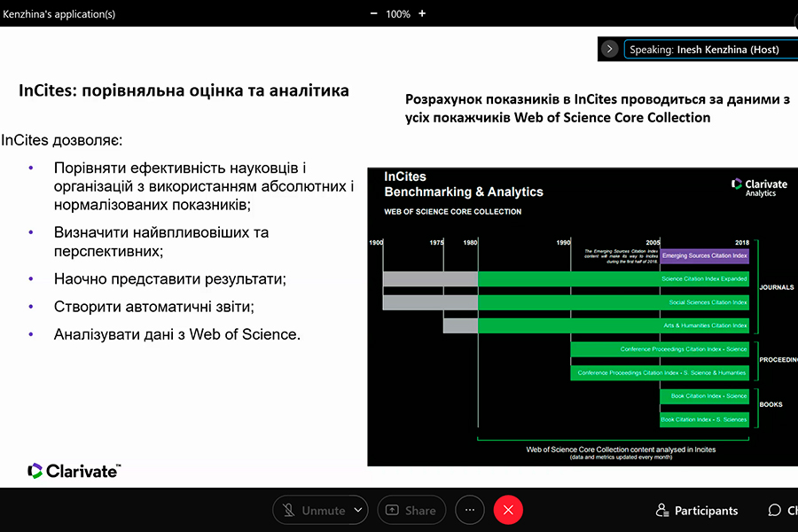Click the Clarivate Analytics logo in the chart
798x532 pixels.
click(759, 186)
